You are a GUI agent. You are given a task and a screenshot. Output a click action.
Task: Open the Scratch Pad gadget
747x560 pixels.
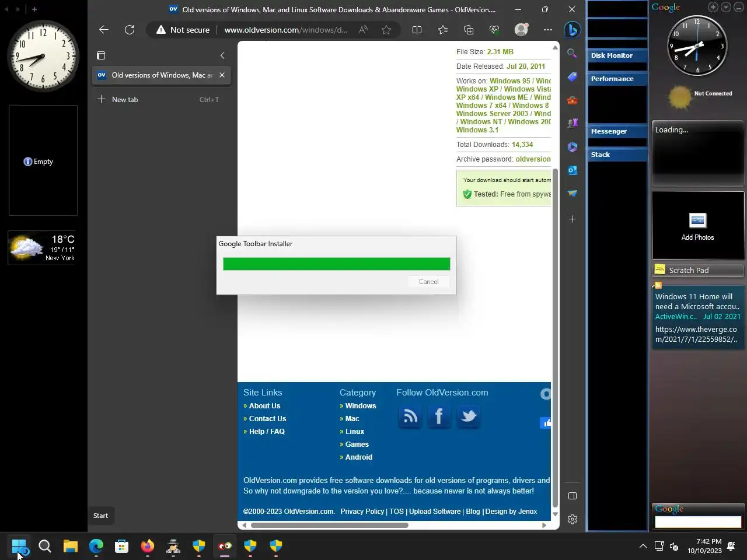tap(698, 270)
